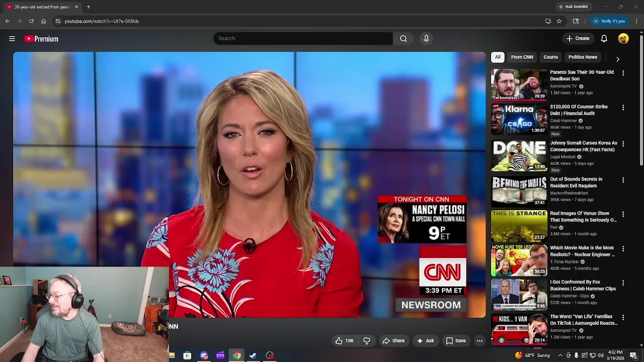The height and width of the screenshot is (362, 644).
Task: Open the weather 68°F Sunny widget
Action: click(x=533, y=355)
